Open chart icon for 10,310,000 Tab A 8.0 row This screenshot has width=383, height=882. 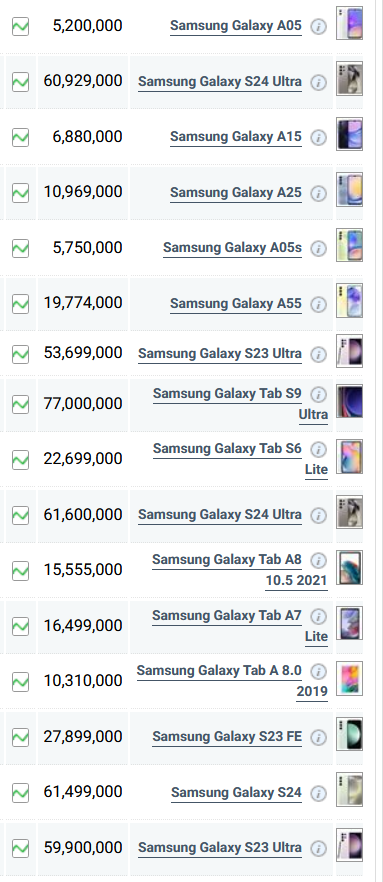20,681
